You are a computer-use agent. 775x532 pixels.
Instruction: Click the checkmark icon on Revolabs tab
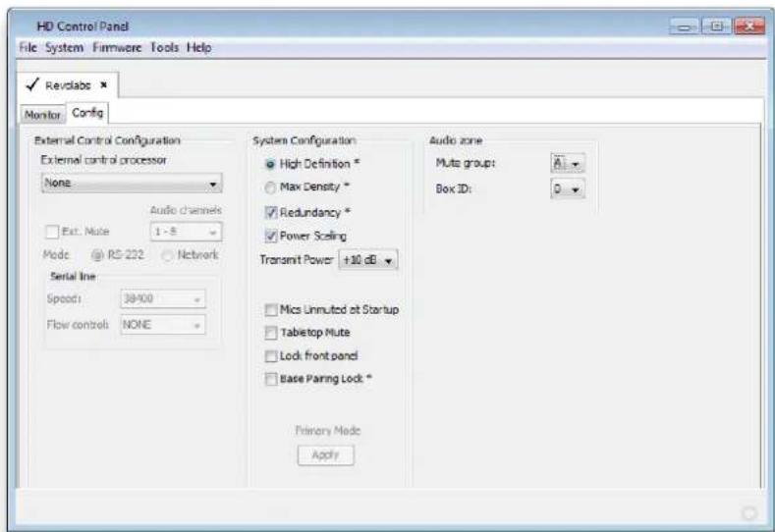point(32,84)
